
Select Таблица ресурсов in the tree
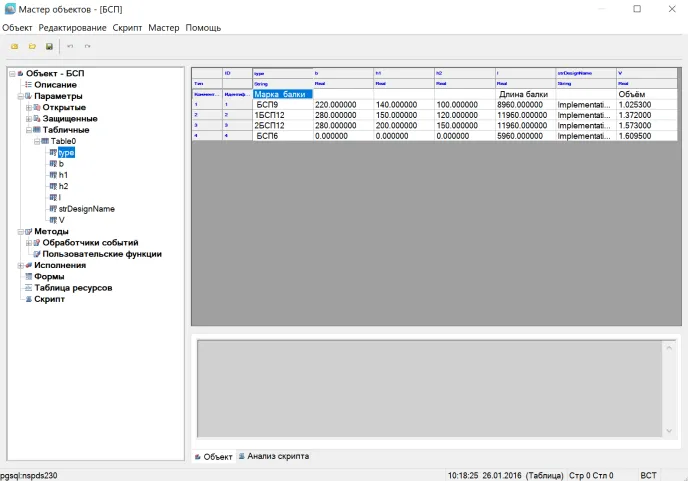tap(73, 288)
